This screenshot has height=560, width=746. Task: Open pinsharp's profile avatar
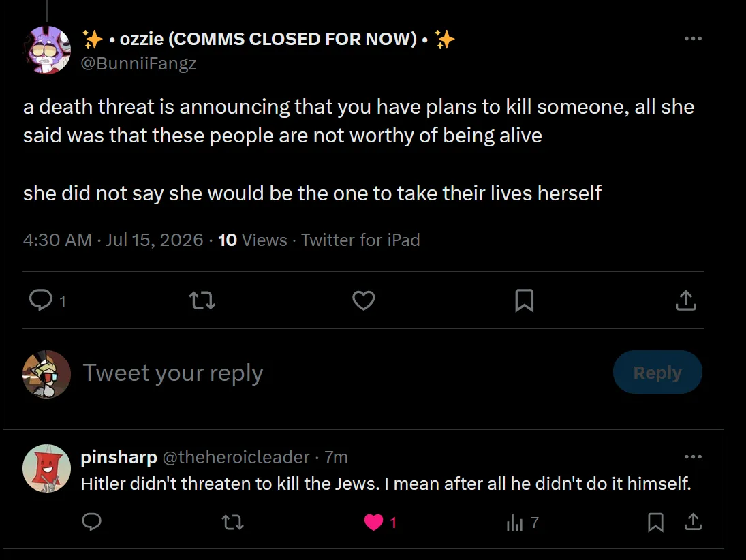pyautogui.click(x=46, y=468)
